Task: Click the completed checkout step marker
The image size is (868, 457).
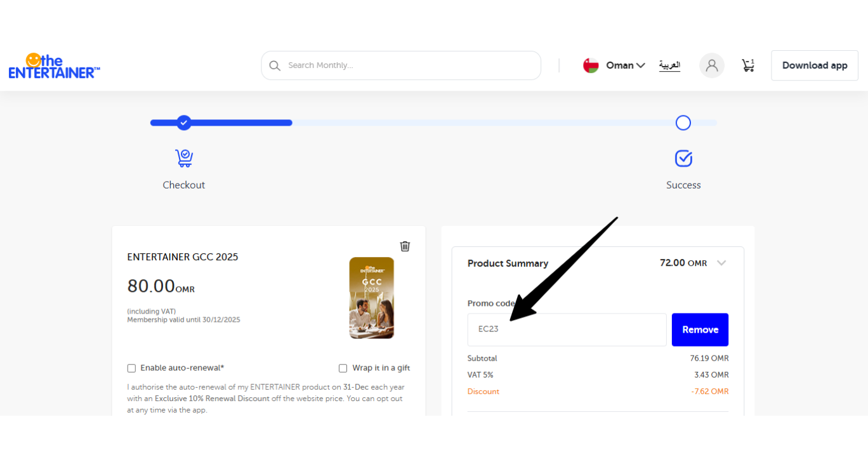Action: [x=184, y=123]
